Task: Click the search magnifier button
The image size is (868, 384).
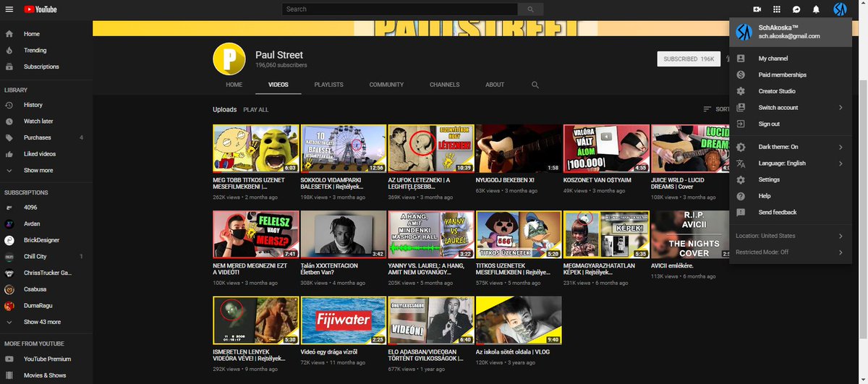Action: [x=532, y=9]
